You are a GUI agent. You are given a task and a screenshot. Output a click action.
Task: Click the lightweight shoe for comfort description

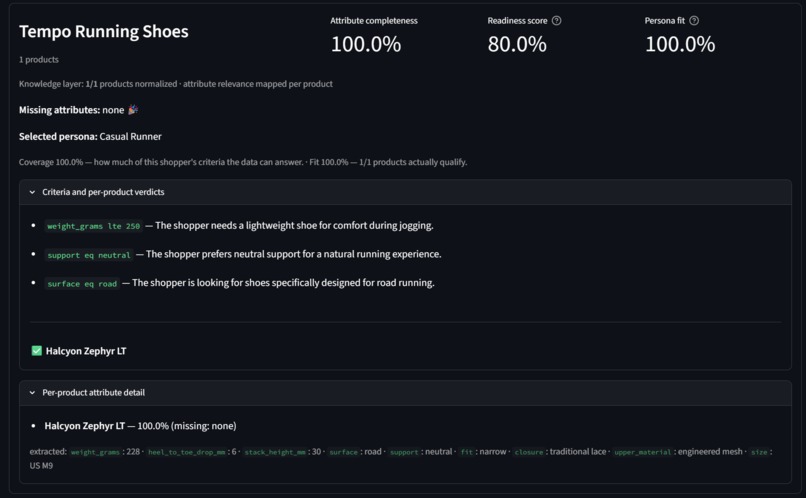[x=294, y=226]
